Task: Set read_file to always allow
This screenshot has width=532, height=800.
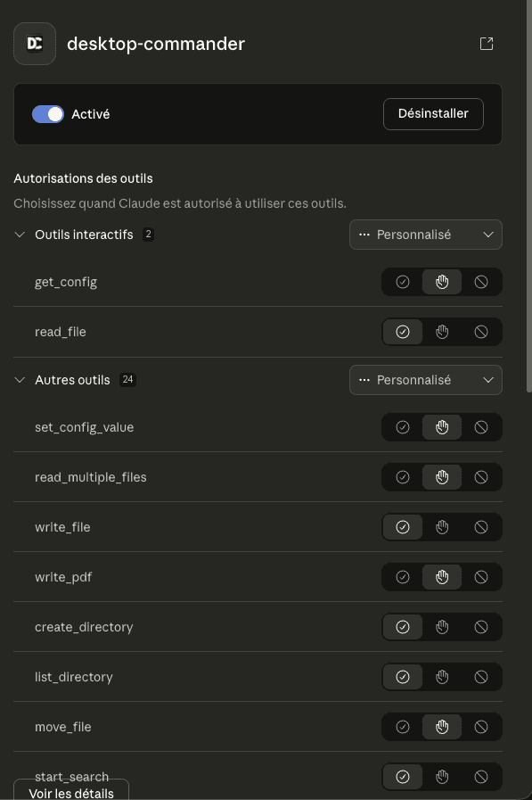Action: tap(403, 332)
